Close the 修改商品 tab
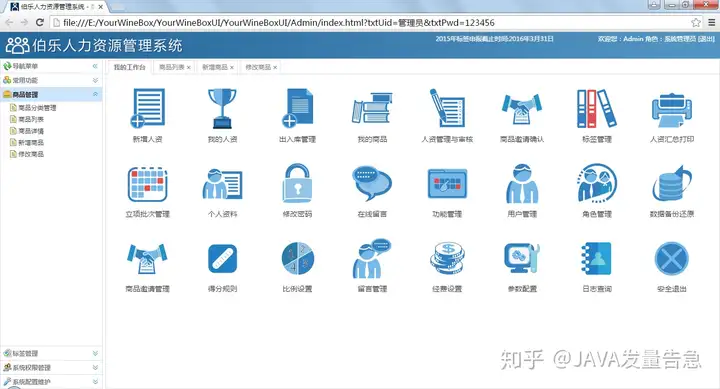Screen dimensions: 720x389 point(275,68)
